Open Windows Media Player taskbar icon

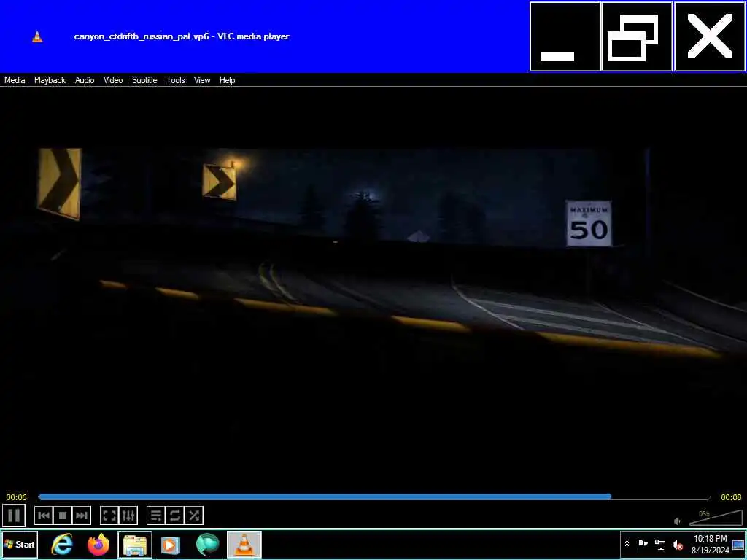[x=171, y=544]
